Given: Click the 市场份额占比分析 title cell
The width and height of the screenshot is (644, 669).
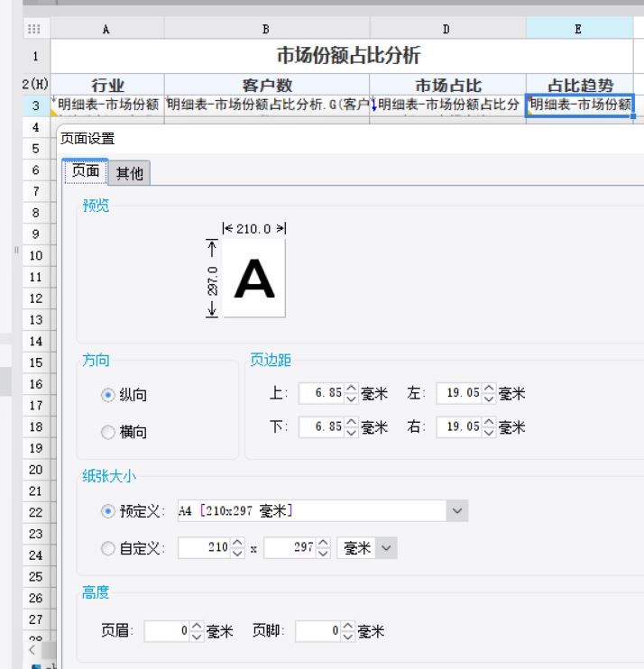Looking at the screenshot, I should 347,56.
